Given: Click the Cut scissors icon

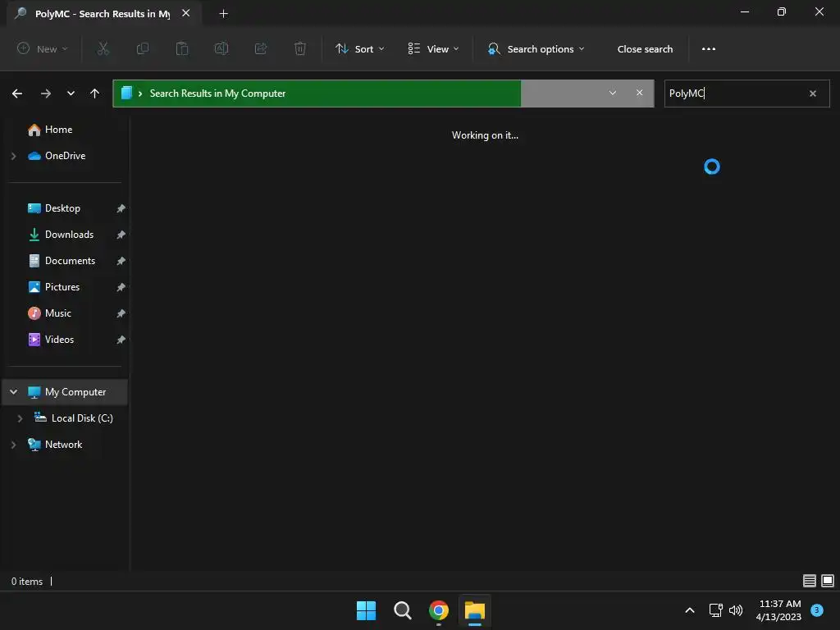Looking at the screenshot, I should (x=103, y=48).
